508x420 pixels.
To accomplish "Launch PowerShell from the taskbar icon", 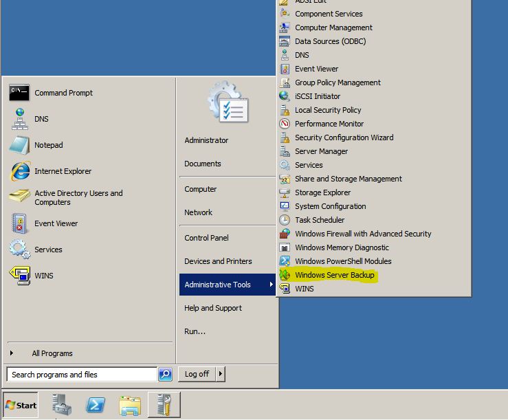I will pyautogui.click(x=96, y=405).
